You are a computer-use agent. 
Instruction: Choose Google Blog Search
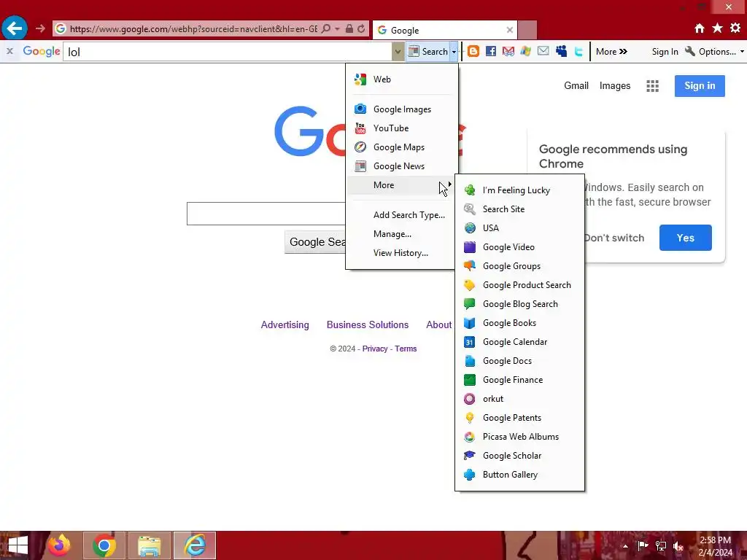tap(519, 304)
